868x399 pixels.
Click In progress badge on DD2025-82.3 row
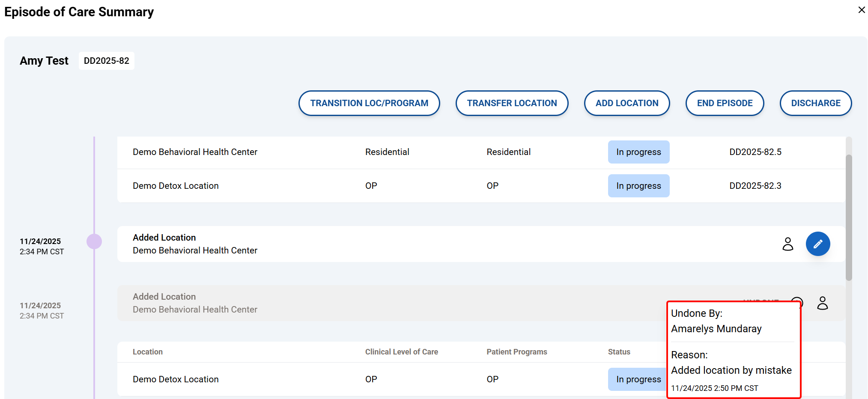(x=638, y=186)
